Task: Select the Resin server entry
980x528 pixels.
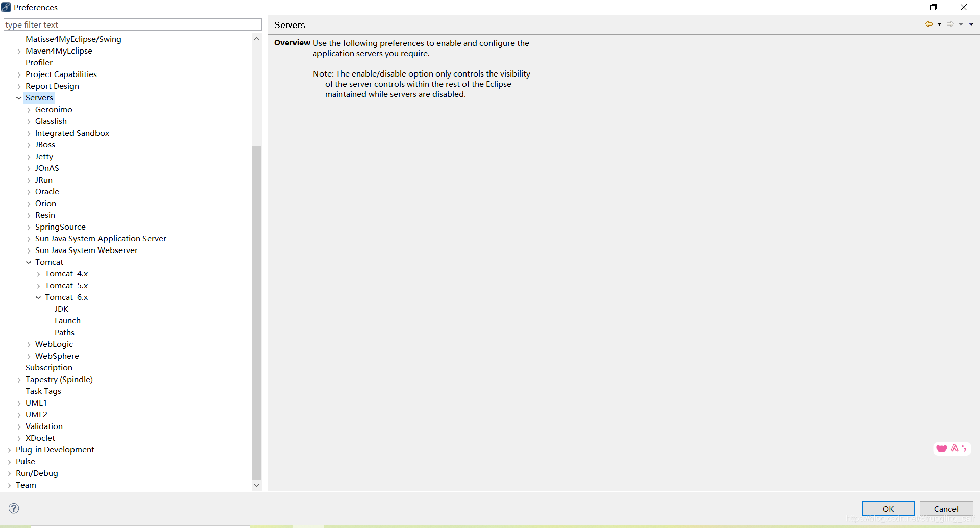Action: 45,215
